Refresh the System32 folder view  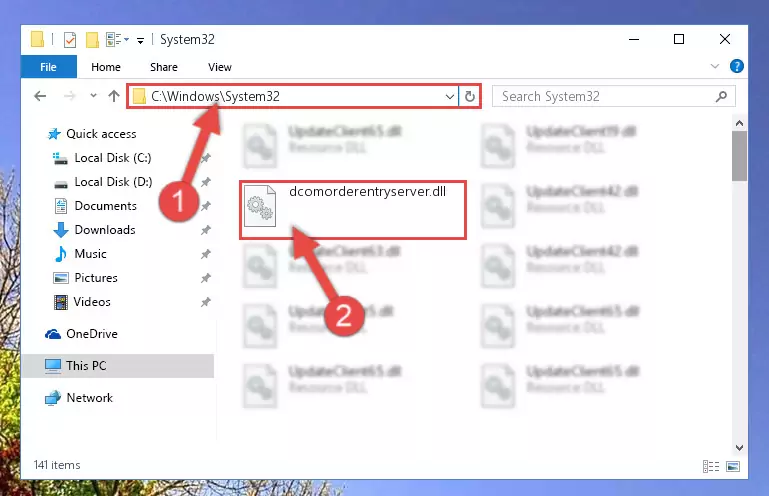(470, 97)
